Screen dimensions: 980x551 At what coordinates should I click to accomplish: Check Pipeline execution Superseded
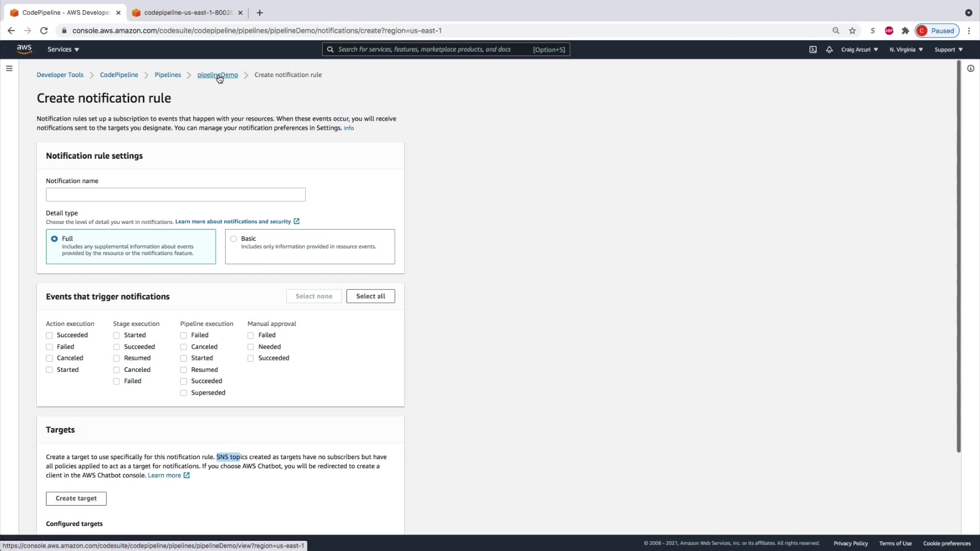184,393
